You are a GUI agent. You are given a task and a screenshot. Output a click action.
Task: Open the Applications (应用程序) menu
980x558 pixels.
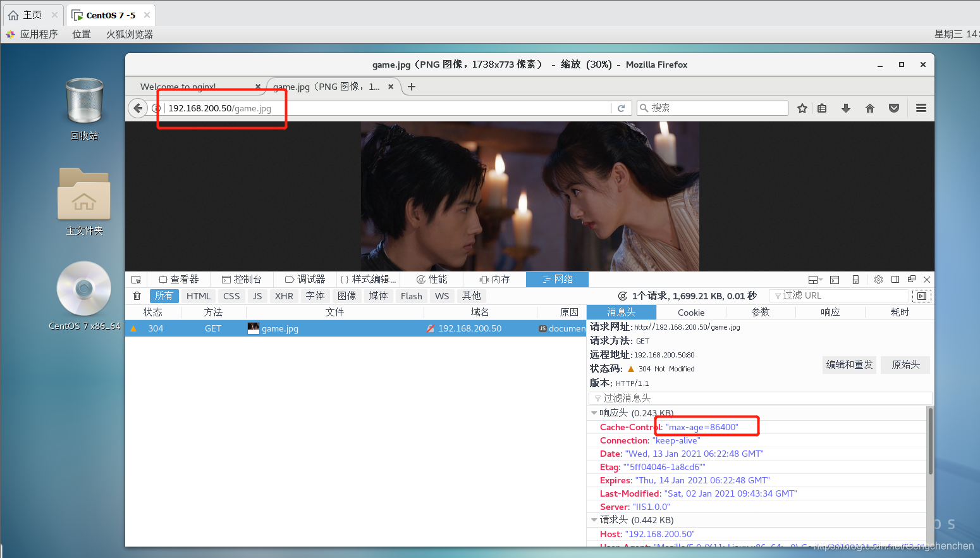click(32, 34)
